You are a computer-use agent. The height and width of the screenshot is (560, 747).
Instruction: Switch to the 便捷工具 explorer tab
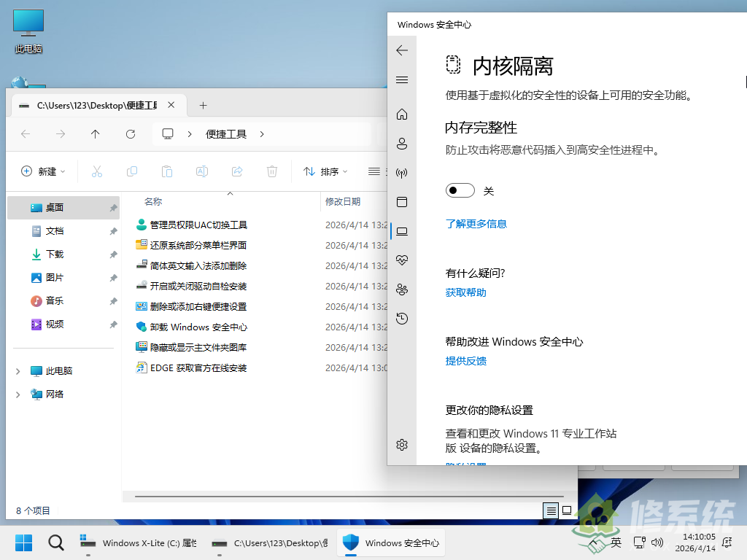95,104
